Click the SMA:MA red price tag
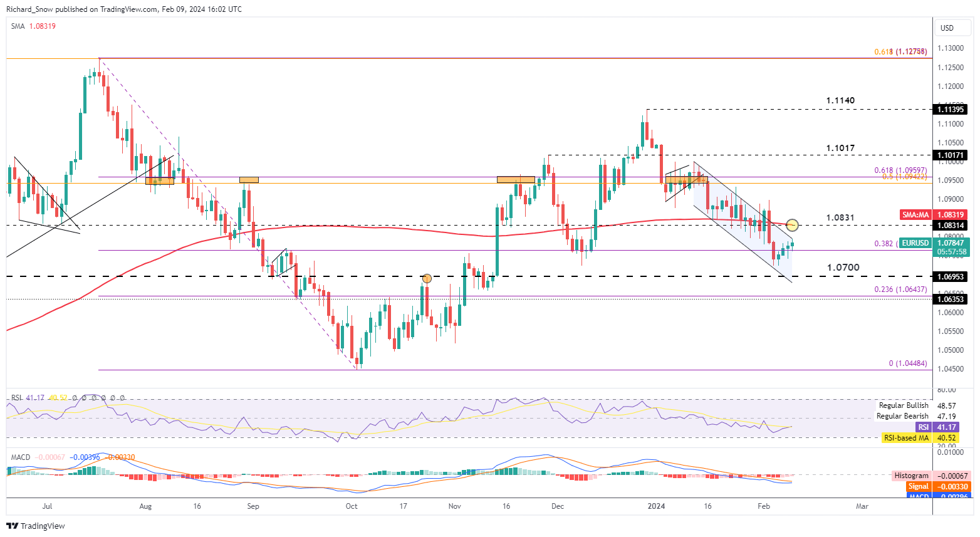This screenshot has height=537, width=980. click(934, 215)
